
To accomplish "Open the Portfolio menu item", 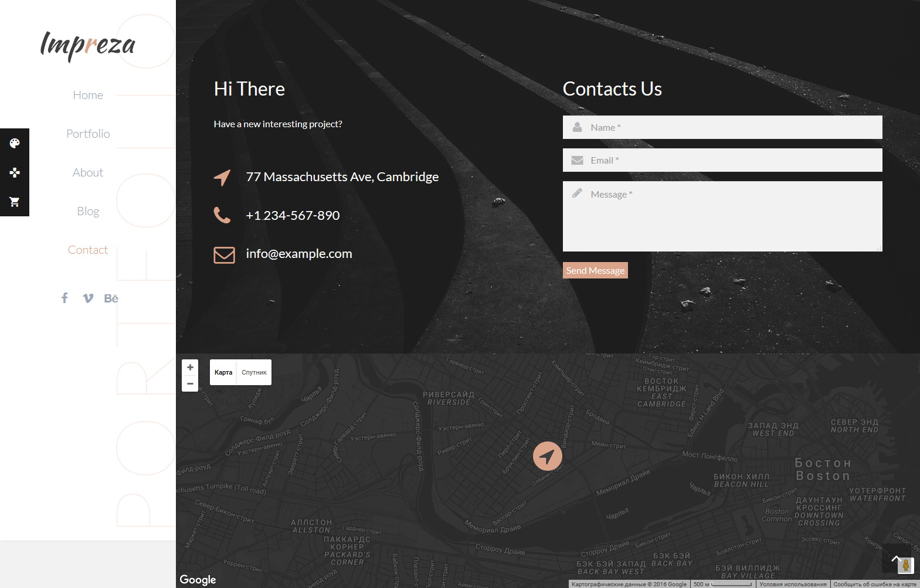I will click(88, 134).
